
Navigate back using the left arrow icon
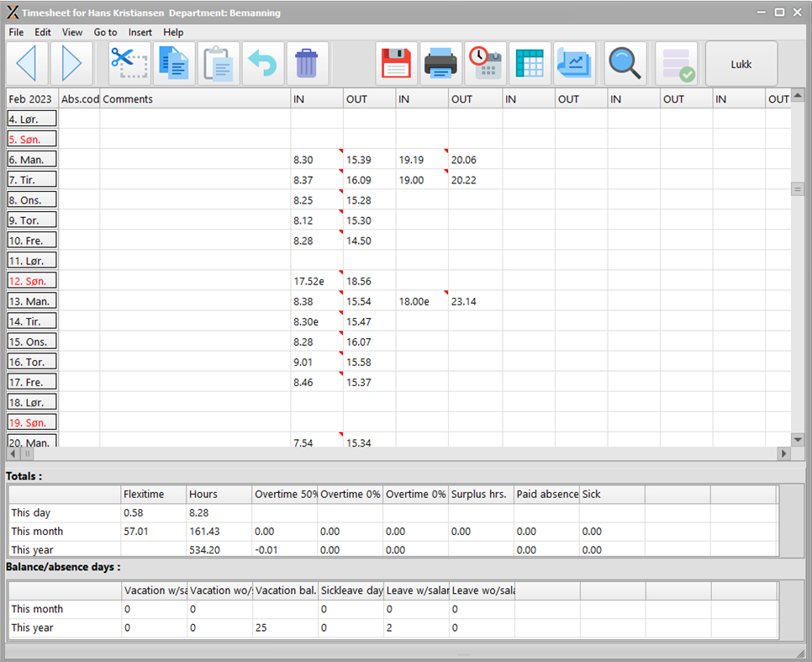pos(27,63)
